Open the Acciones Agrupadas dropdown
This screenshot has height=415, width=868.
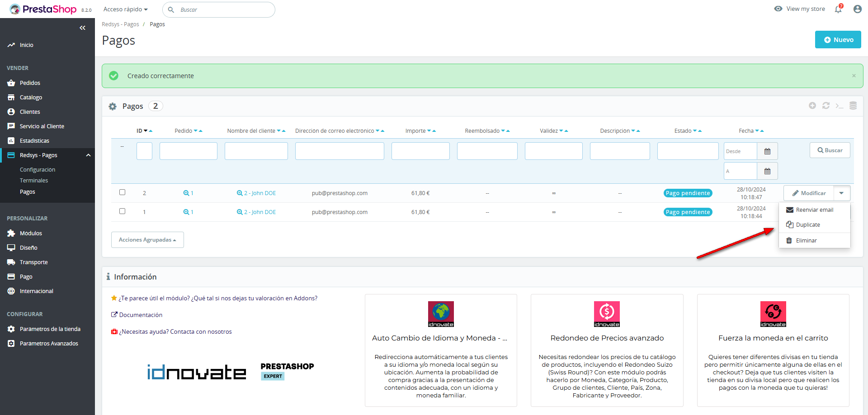click(x=147, y=240)
